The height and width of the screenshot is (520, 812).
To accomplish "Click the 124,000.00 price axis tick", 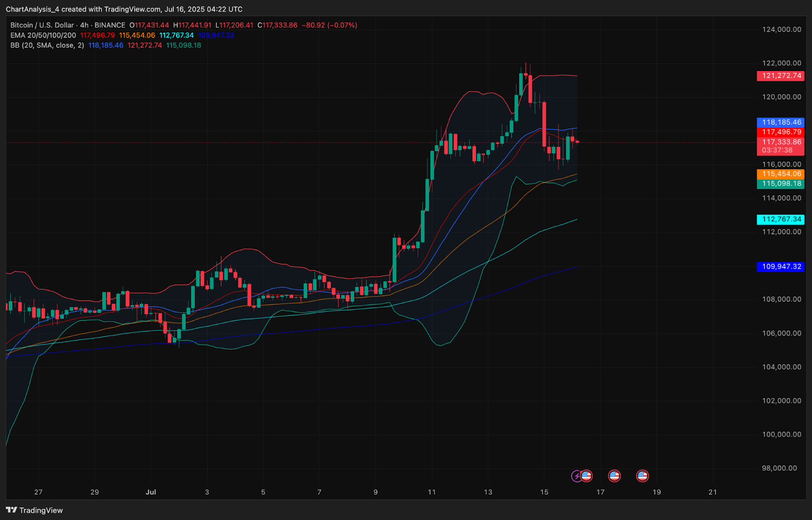I will 782,29.
